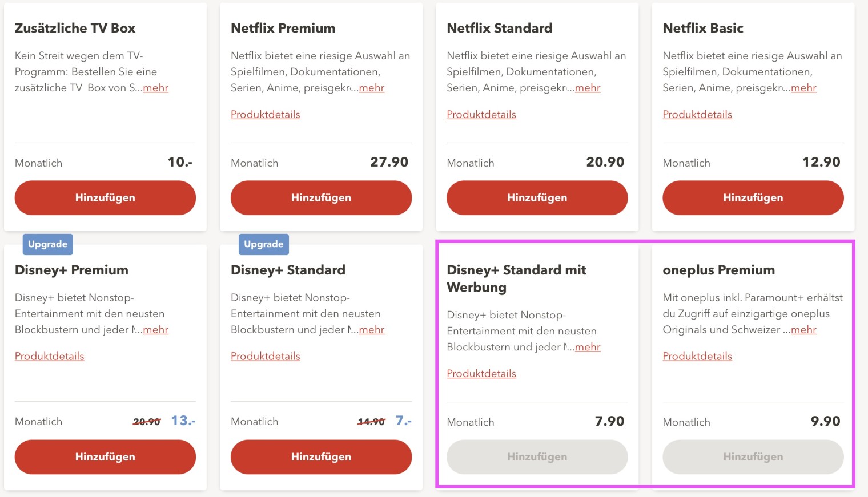Expand Netflix Premium description with mehr
Screen dimensions: 868x497
coord(372,88)
